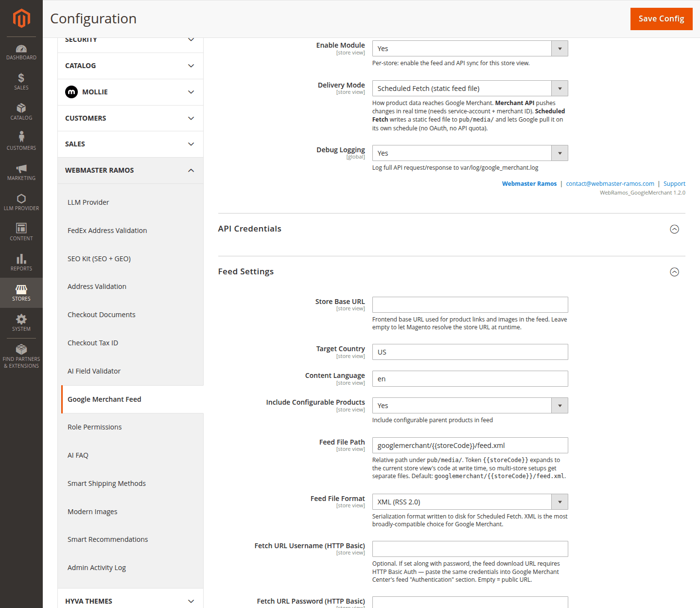Select FedEx Address Validation tab
Screen dimensions: 700x608
(131, 231)
